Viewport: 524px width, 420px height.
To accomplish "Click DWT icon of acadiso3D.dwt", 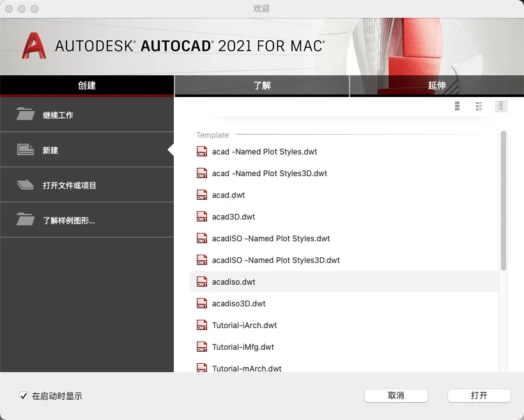I will point(202,303).
